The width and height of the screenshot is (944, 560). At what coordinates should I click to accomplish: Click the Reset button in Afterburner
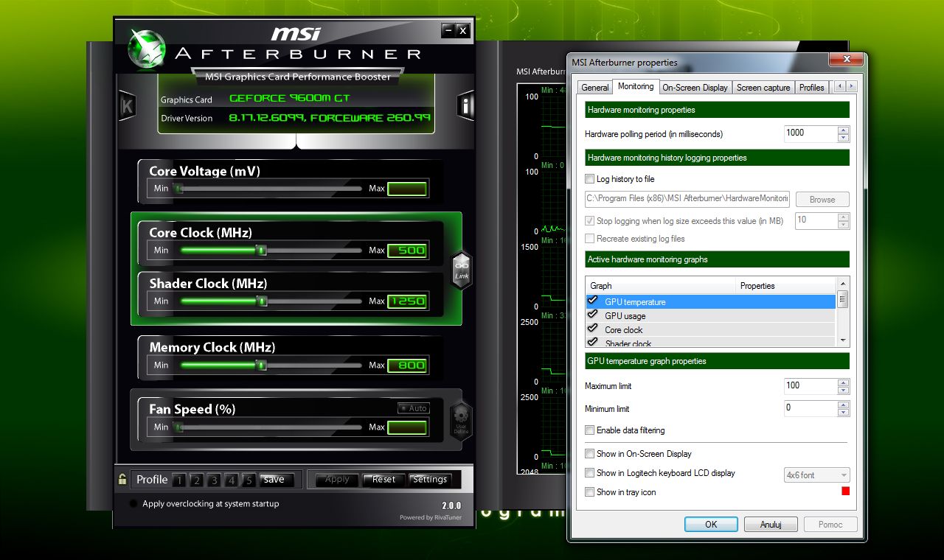coord(383,480)
